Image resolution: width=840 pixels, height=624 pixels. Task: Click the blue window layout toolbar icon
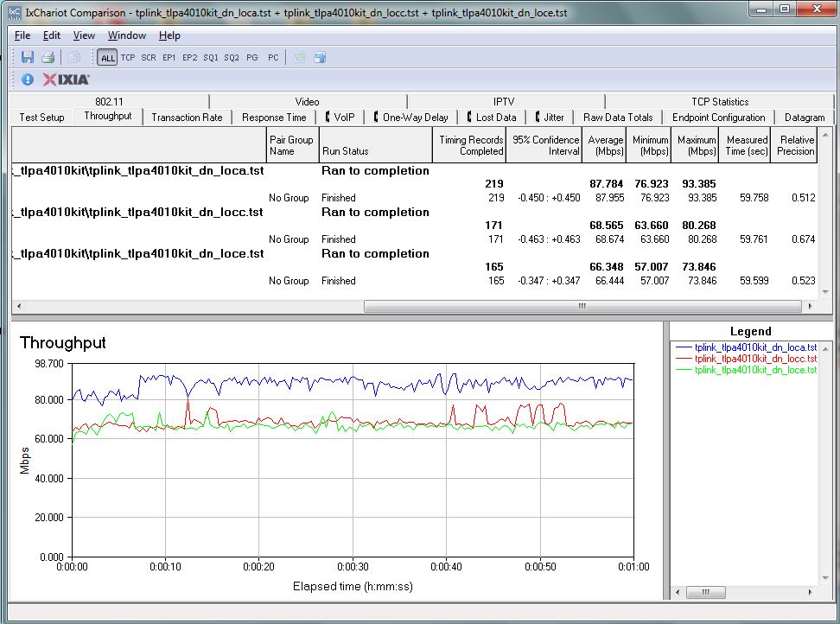(x=320, y=57)
